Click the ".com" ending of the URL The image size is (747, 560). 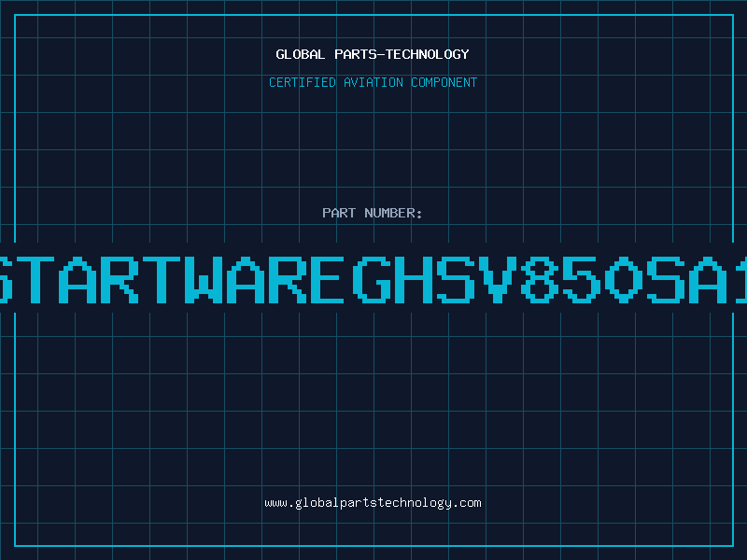click(x=468, y=503)
